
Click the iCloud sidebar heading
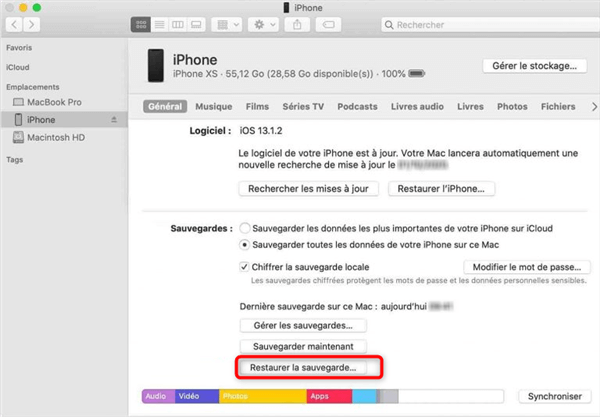pyautogui.click(x=18, y=67)
